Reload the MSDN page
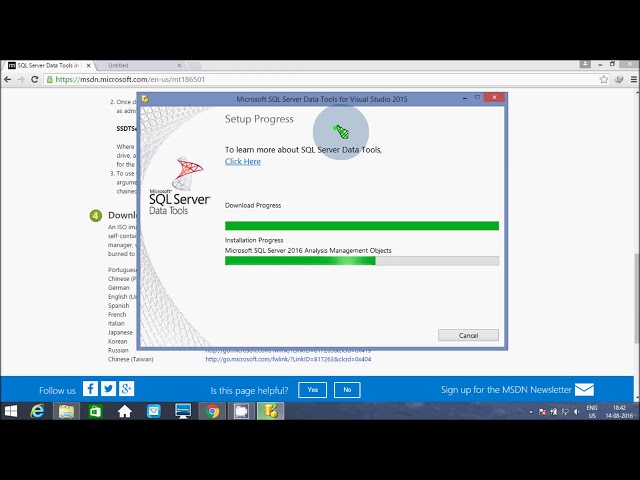Screen dimensions: 640x480 pyautogui.click(x=35, y=79)
